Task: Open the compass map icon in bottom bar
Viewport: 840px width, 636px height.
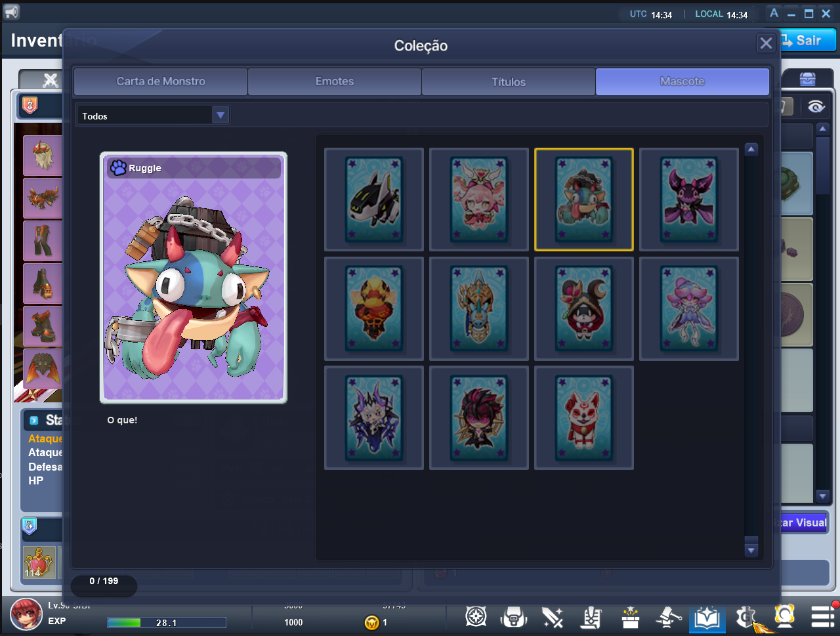Action: click(x=476, y=617)
